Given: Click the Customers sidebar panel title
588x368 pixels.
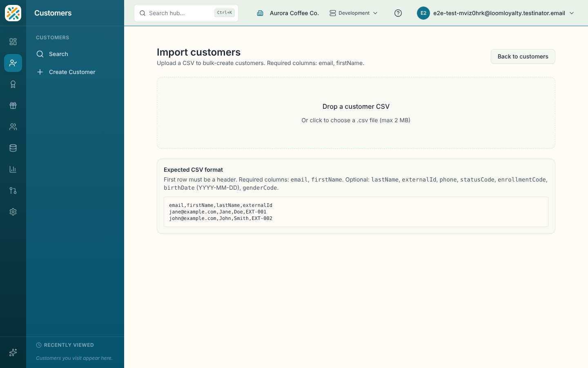Looking at the screenshot, I should [x=53, y=13].
